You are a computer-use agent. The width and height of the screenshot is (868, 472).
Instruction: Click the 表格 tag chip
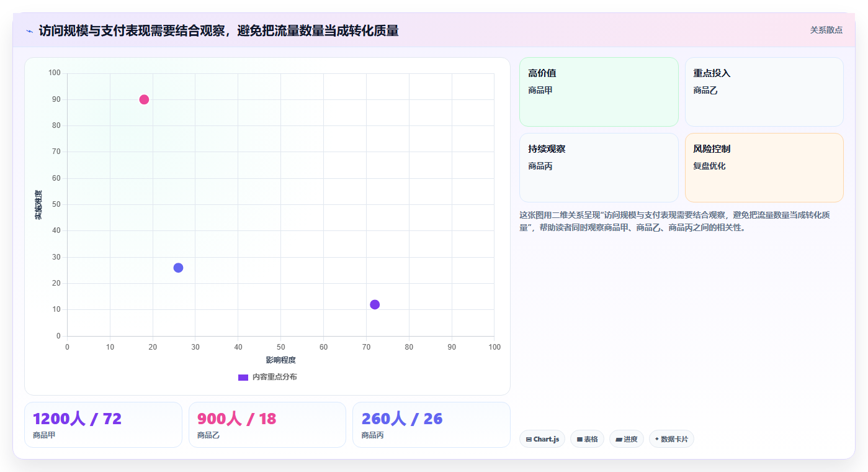(x=587, y=439)
